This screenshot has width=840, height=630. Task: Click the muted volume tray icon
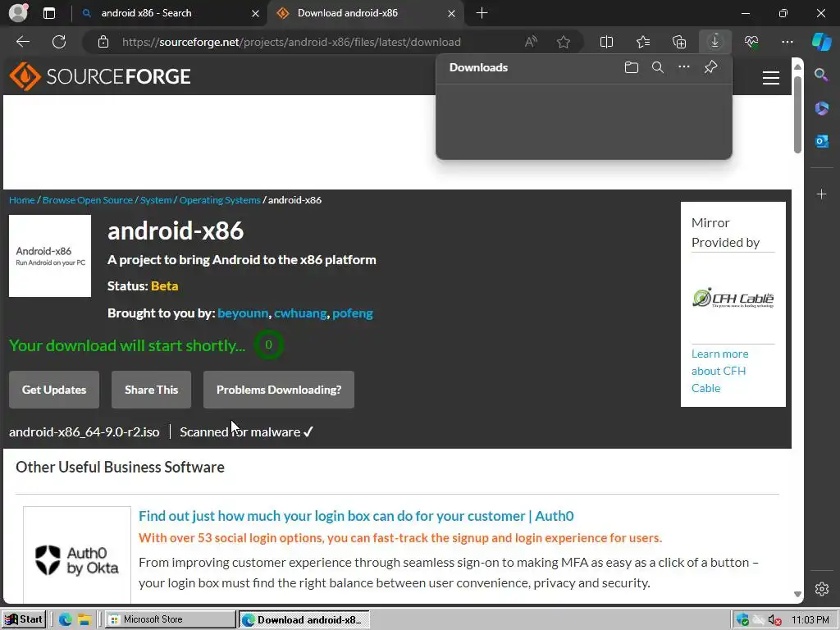click(x=774, y=620)
